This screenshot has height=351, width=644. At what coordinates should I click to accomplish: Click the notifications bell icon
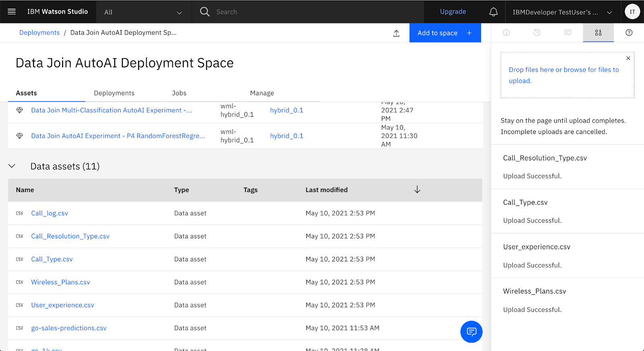coord(493,12)
